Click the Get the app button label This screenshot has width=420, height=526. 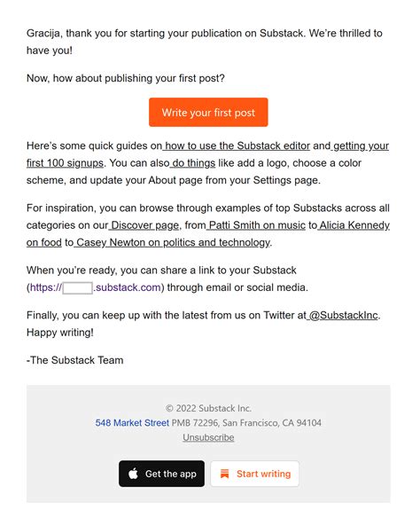(171, 474)
